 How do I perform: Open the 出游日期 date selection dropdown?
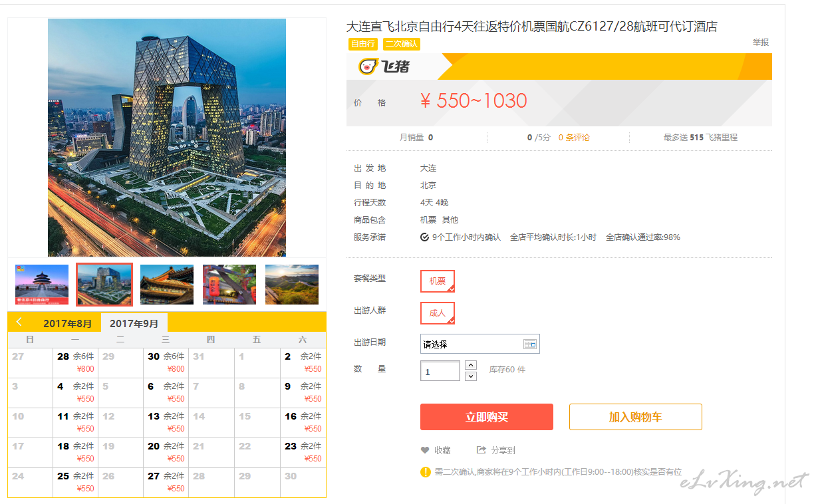[x=472, y=344]
